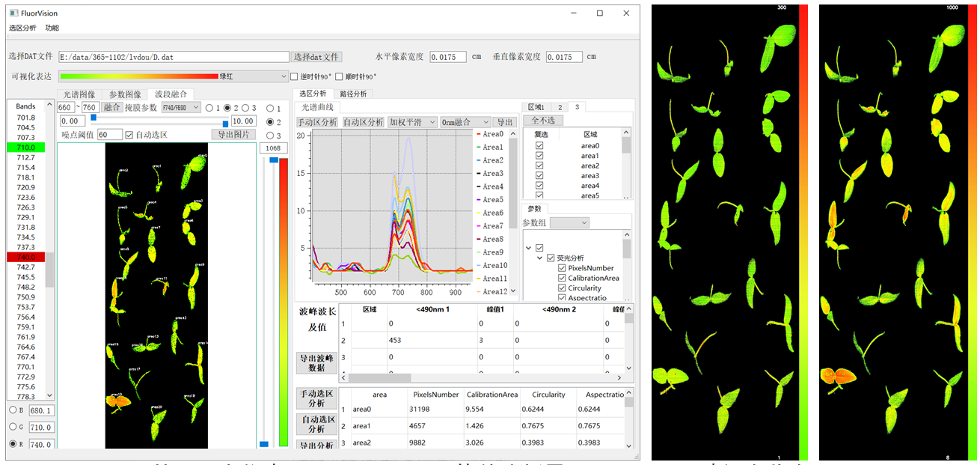Select the 710.0 band in Bands list
Image resolution: width=980 pixels, height=465 pixels.
[25, 148]
